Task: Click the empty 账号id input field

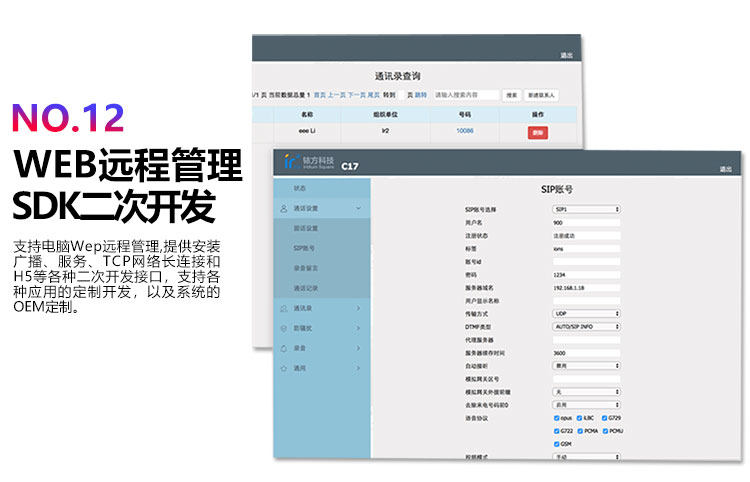Action: point(586,262)
